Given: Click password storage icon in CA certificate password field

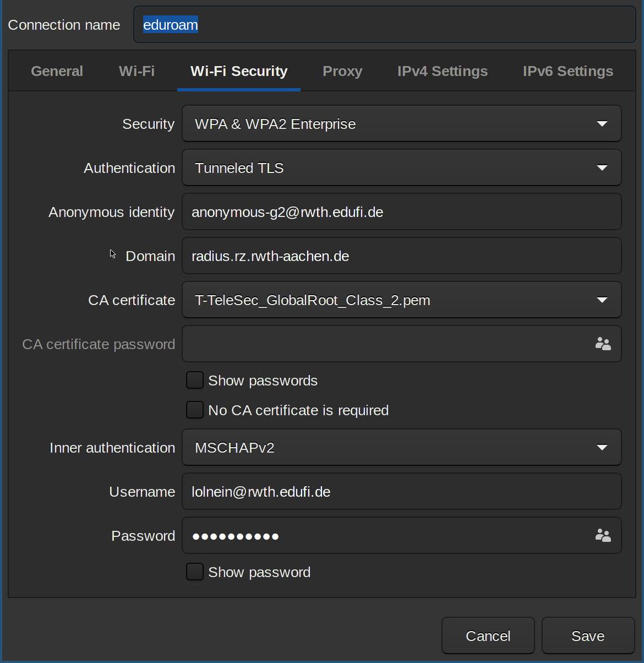Looking at the screenshot, I should pos(603,344).
